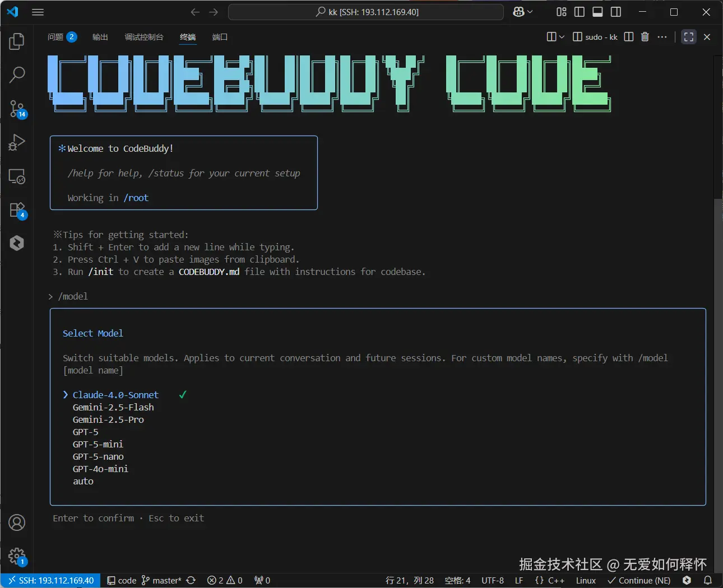The image size is (723, 588).
Task: Select the Gemini-2.5-Flash model
Action: [113, 407]
